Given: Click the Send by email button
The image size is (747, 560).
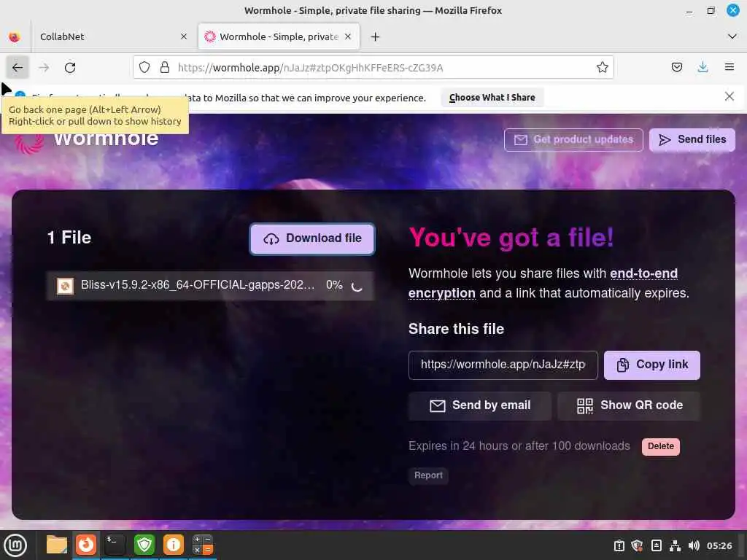Looking at the screenshot, I should tap(480, 405).
